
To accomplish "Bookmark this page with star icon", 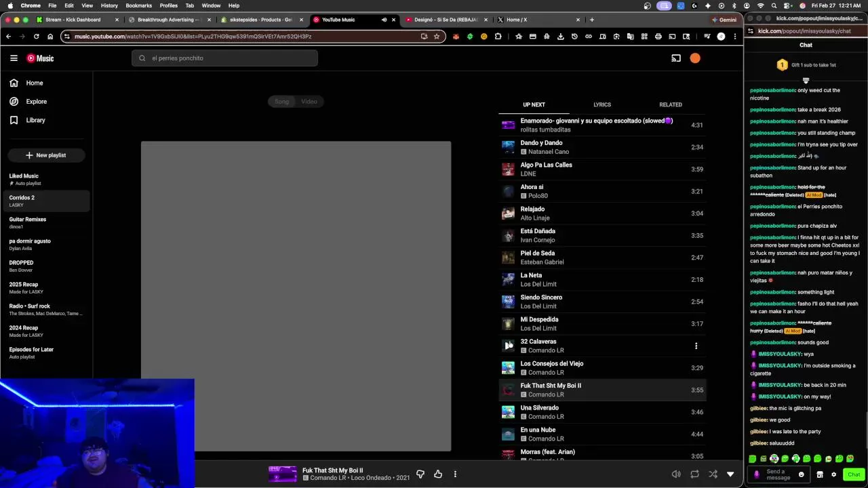I will [437, 37].
